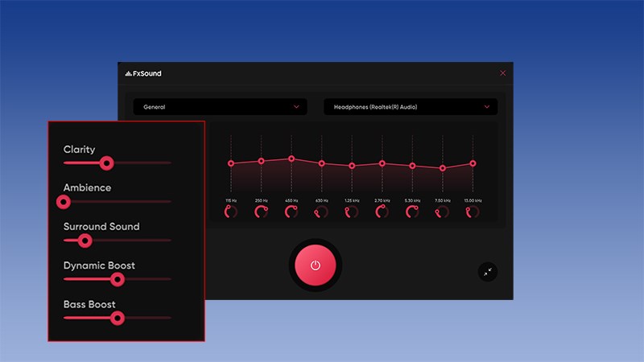Click the 630 Hz frequency knob
Viewport: 644px width, 362px height.
321,212
